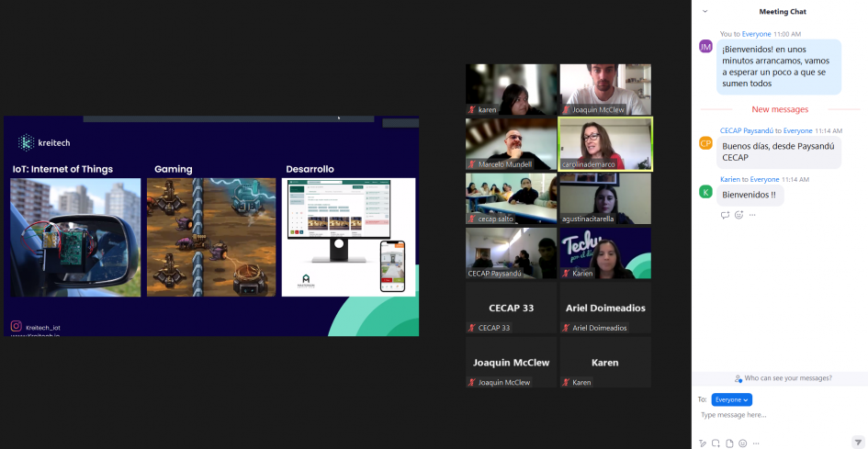The height and width of the screenshot is (449, 868).
Task: Select agustinacitarella video tile
Action: [x=605, y=198]
